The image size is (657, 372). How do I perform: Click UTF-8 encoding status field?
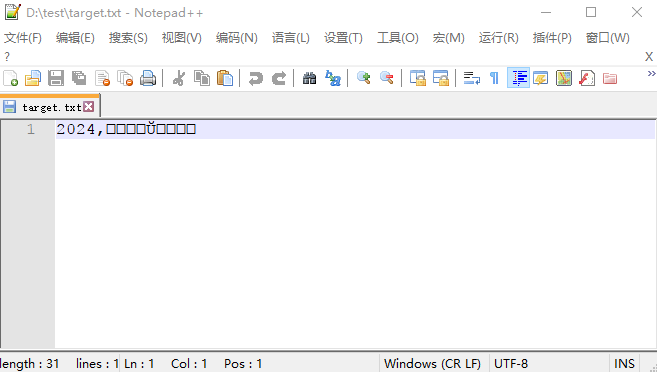click(511, 364)
